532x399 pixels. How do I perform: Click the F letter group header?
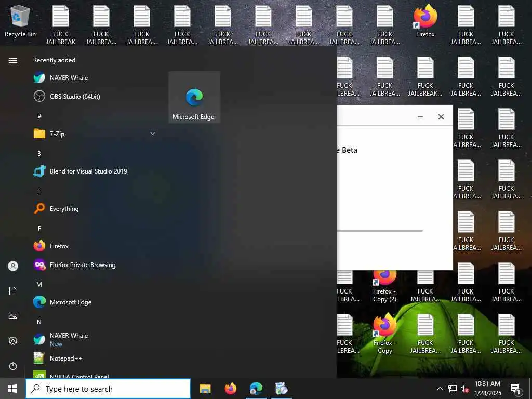pyautogui.click(x=39, y=229)
